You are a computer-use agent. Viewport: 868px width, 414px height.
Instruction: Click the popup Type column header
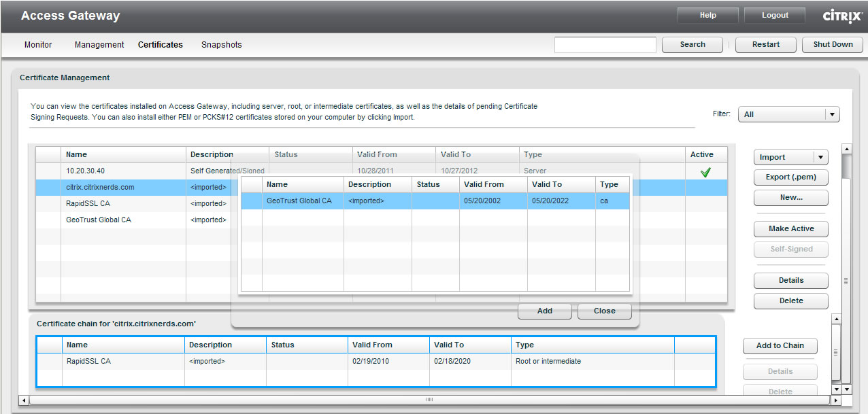(613, 184)
